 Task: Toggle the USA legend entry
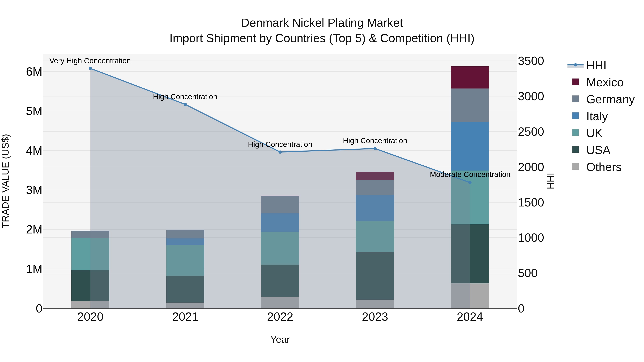pos(591,150)
